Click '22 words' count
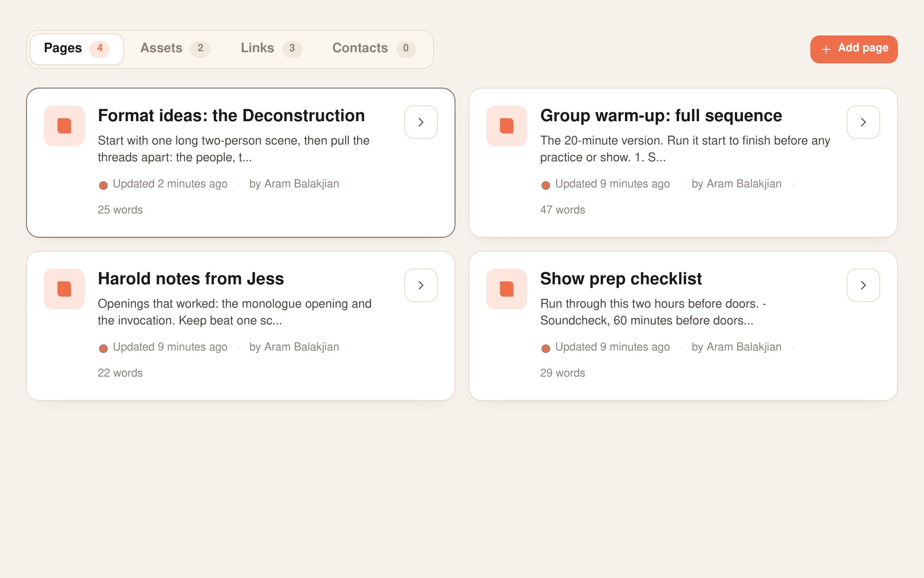Viewport: 924px width, 578px height. 120,373
